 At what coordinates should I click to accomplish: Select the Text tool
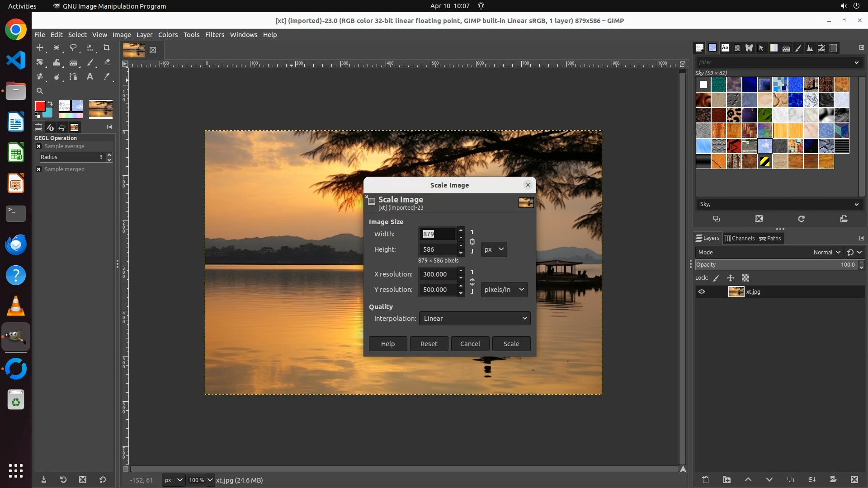[90, 76]
